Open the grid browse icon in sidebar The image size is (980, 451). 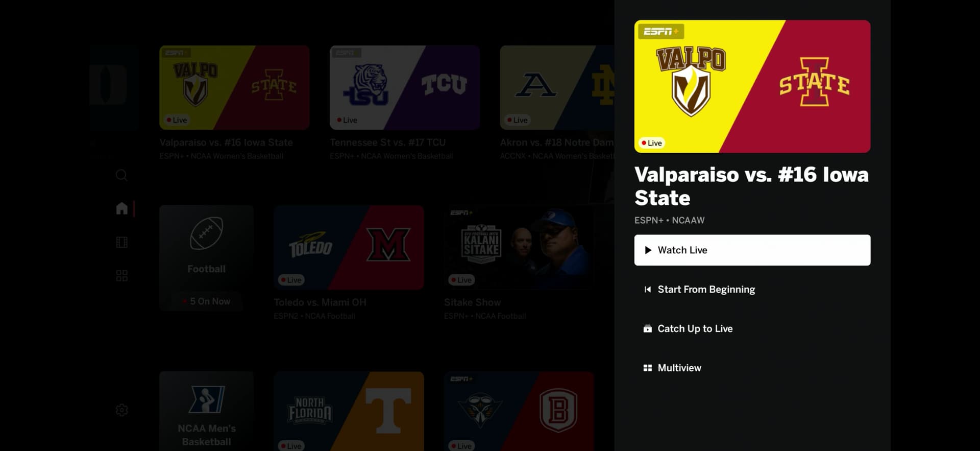121,276
